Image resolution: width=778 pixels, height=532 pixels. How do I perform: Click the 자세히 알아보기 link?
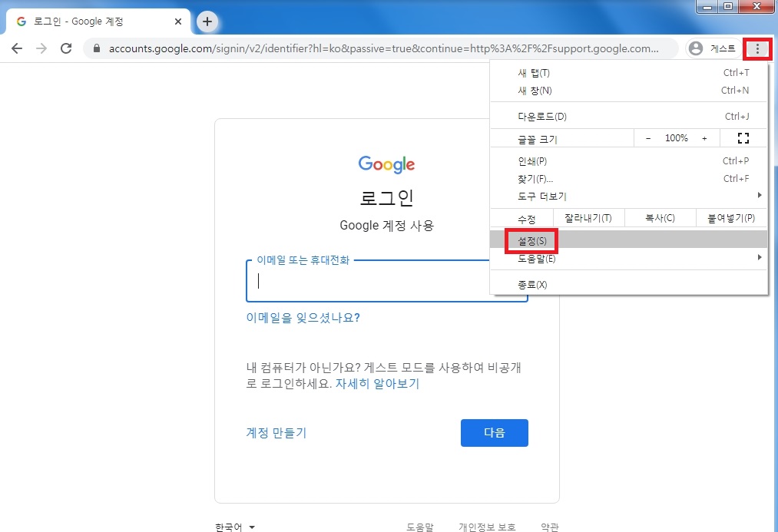[378, 384]
